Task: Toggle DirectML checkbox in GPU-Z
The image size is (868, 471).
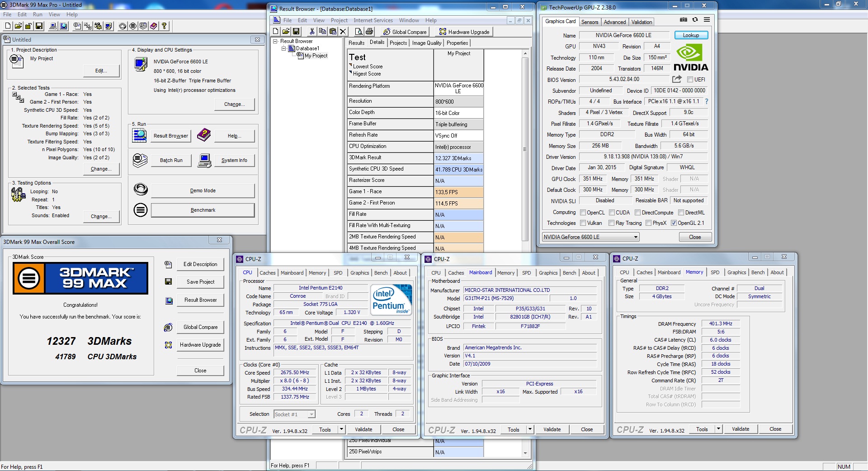Action: click(681, 213)
